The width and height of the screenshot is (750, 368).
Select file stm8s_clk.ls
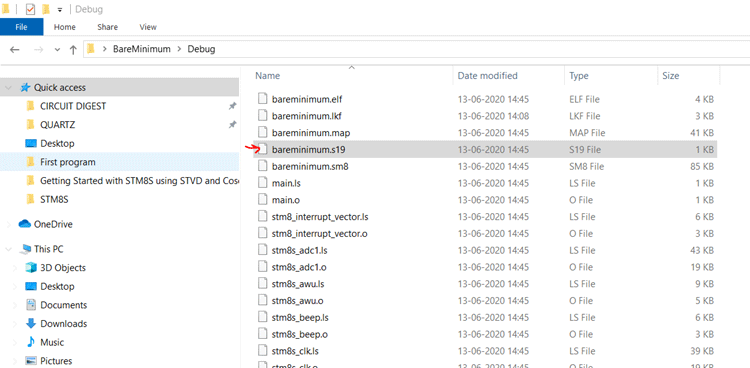tap(295, 351)
